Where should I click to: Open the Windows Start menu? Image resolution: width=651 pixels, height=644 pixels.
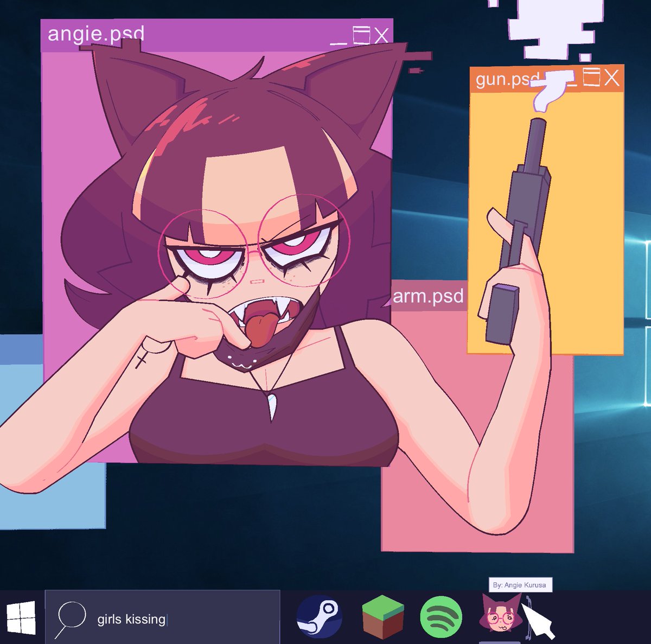(21, 617)
